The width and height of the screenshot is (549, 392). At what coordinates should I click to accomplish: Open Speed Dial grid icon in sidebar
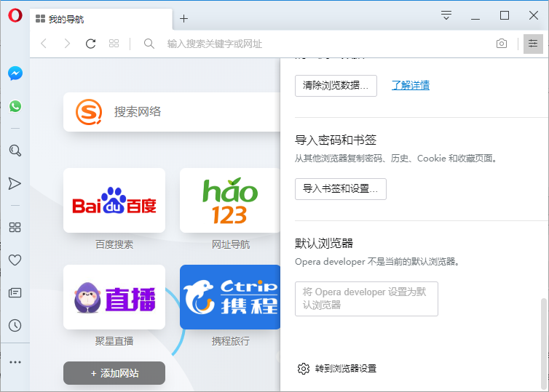click(x=15, y=228)
